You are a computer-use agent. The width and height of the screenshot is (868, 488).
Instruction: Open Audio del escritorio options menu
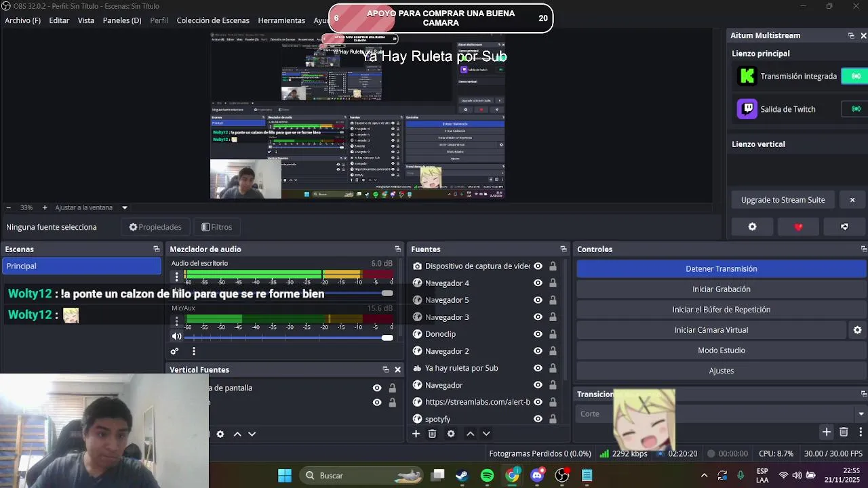click(x=176, y=276)
